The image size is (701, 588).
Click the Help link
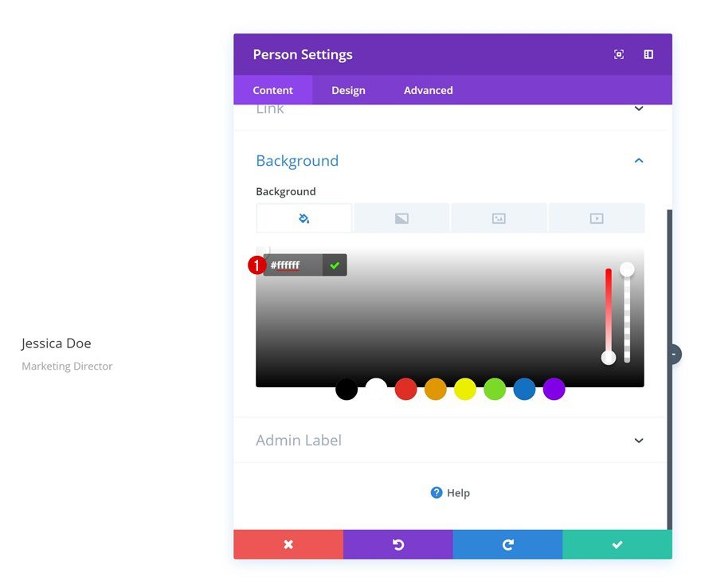451,492
